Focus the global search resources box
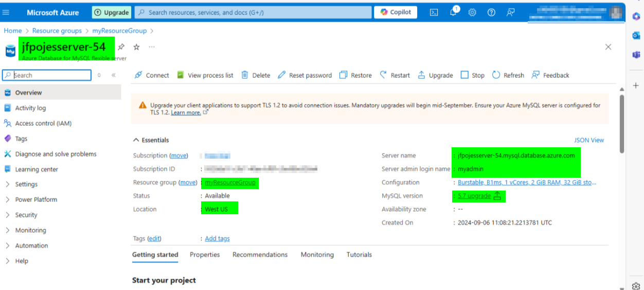The height and width of the screenshot is (290, 644). pos(253,12)
